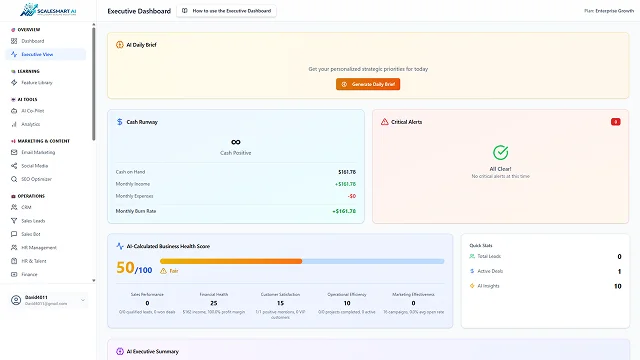Open How to use the Executive Dashboard

click(227, 11)
